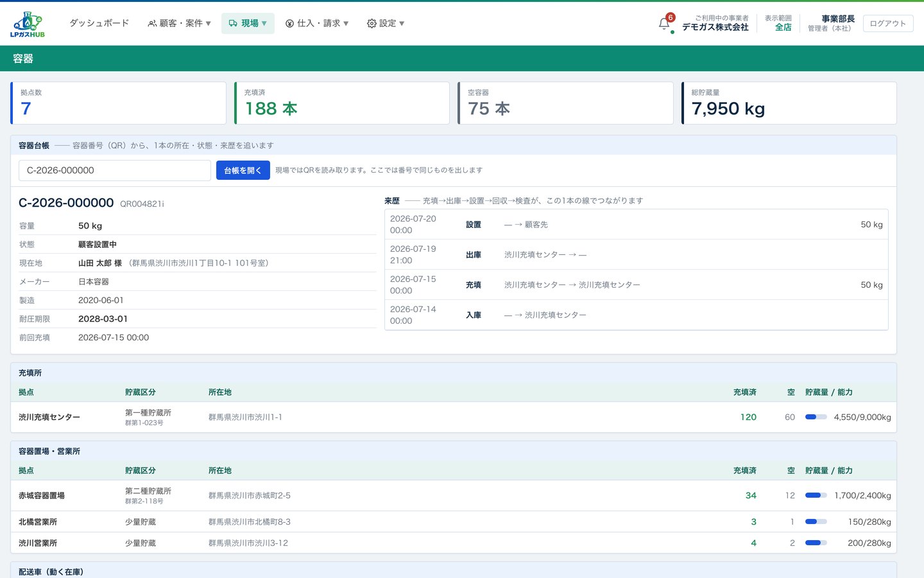Click the yen icon beside 仕入・請求

[x=289, y=23]
